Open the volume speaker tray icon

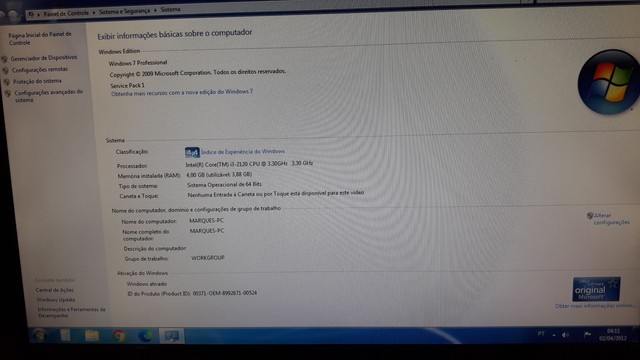click(x=566, y=335)
